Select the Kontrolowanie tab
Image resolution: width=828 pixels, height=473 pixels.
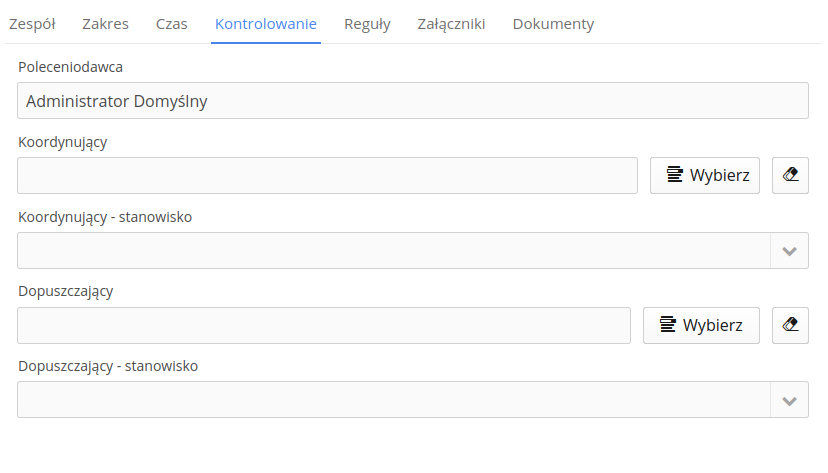pos(266,24)
